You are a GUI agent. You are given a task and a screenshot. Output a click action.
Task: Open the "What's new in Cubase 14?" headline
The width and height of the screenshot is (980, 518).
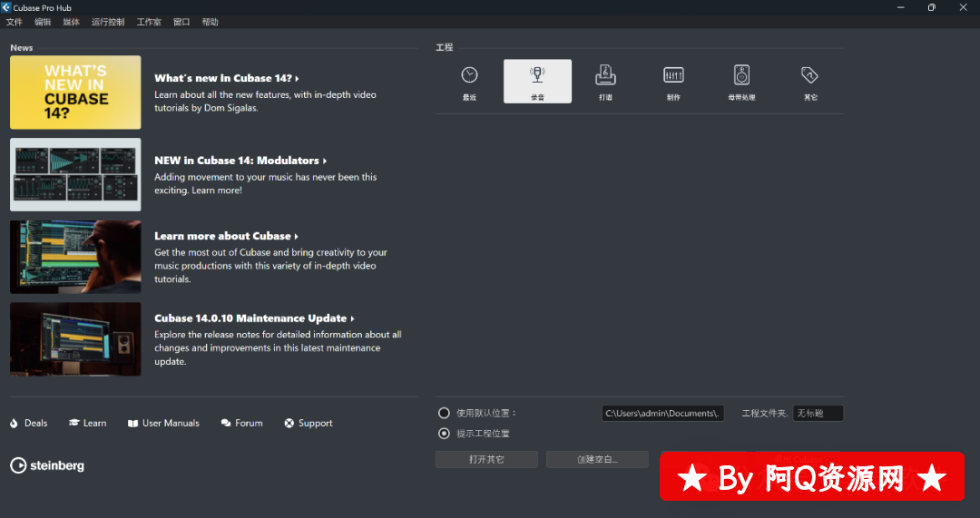pos(227,78)
